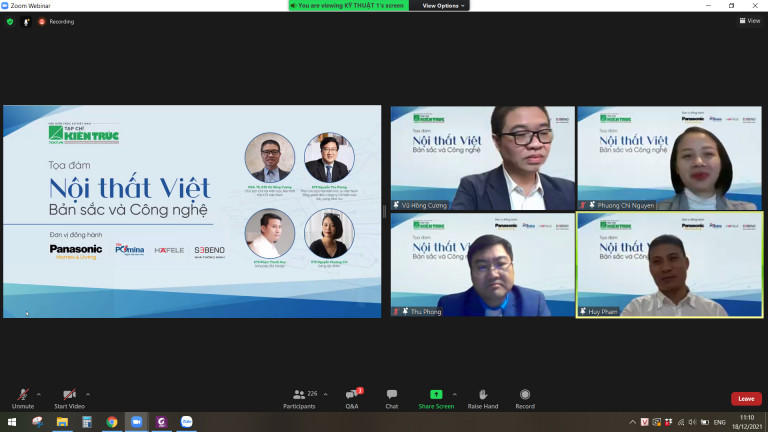768x432 pixels.
Task: Select Vũ Hồng Cương's video tile
Action: (x=482, y=158)
